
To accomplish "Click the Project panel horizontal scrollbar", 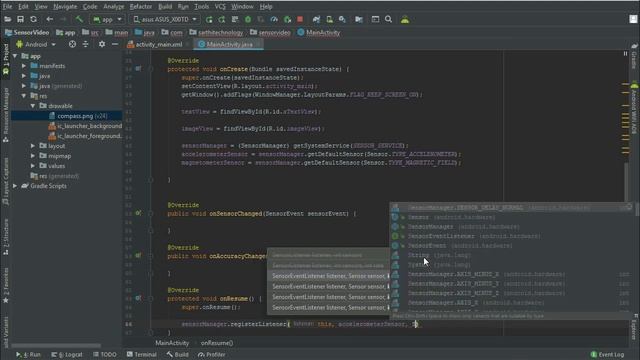I will point(56,345).
